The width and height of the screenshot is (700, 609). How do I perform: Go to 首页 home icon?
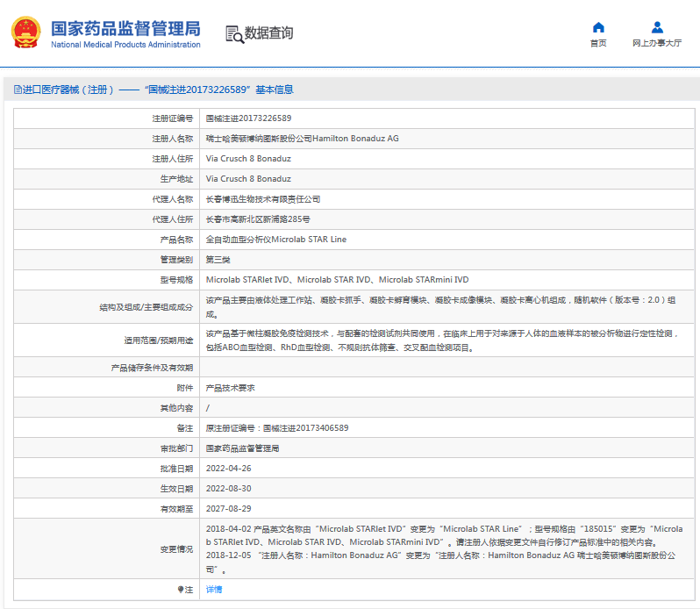598,28
